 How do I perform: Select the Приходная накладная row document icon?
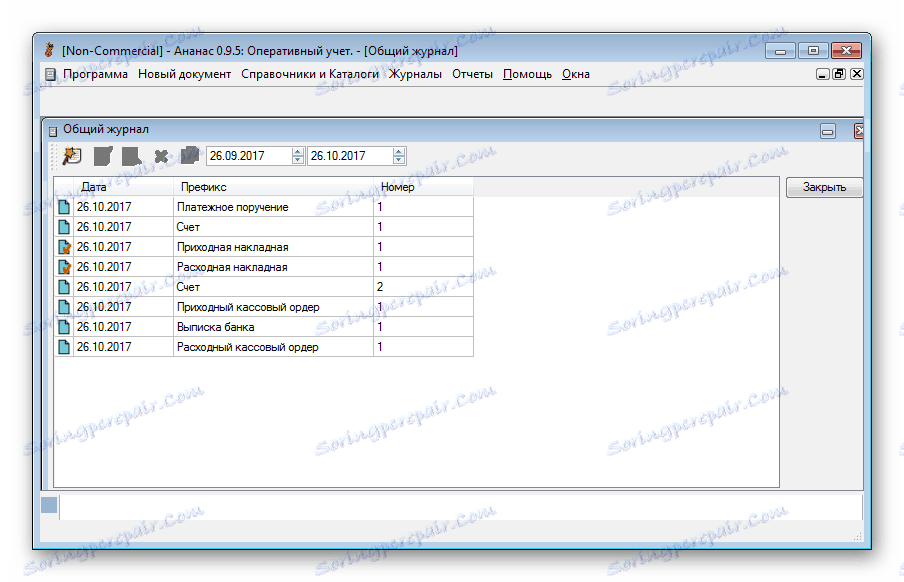64,247
